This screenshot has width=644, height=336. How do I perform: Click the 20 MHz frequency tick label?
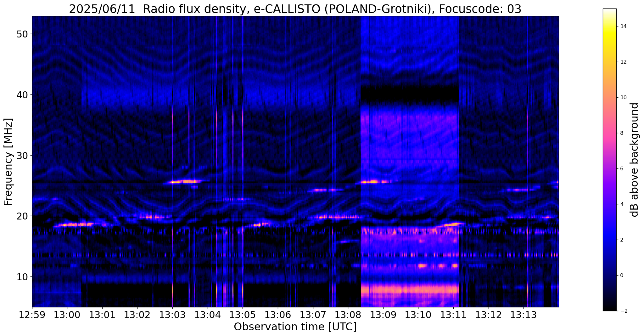tap(22, 216)
